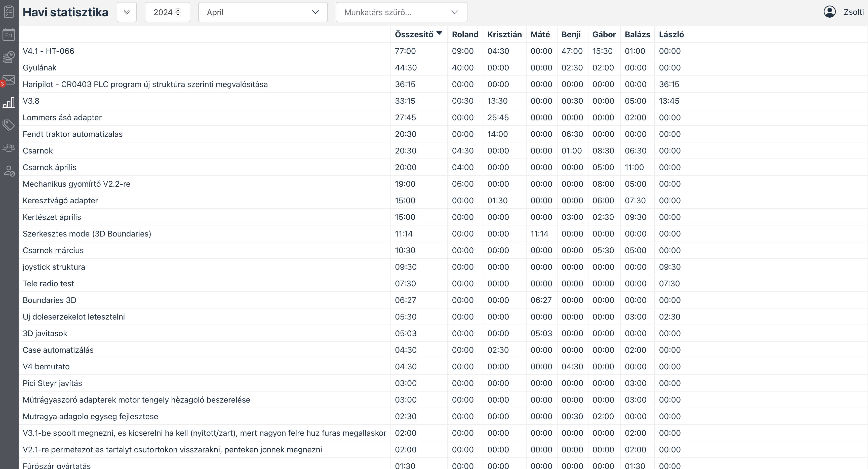This screenshot has width=868, height=469.
Task: Sort by the Összesítő column header
Action: coord(414,34)
